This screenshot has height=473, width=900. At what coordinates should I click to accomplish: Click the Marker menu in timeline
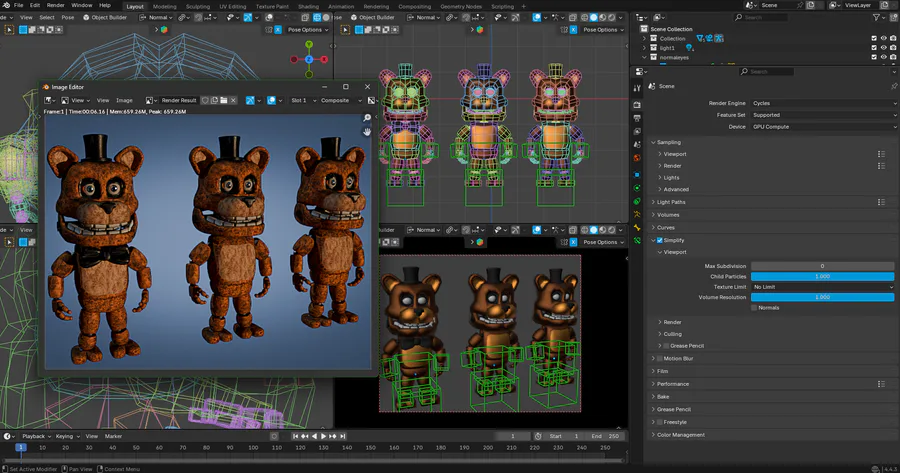pyautogui.click(x=113, y=436)
